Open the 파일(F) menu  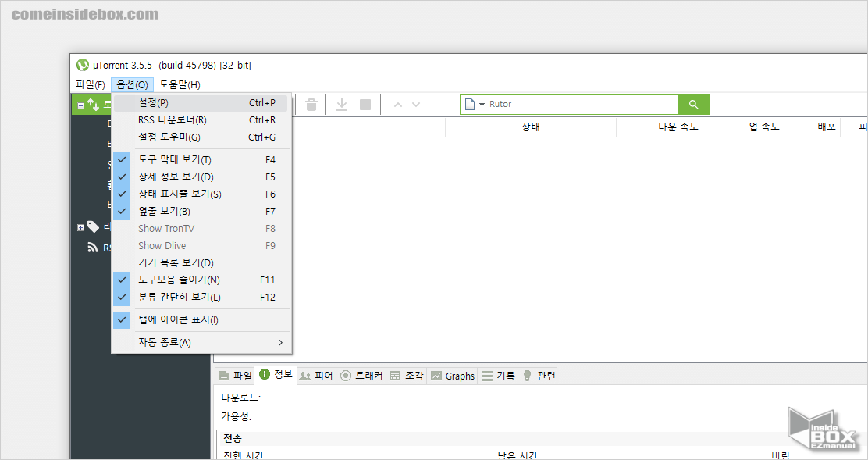click(91, 84)
